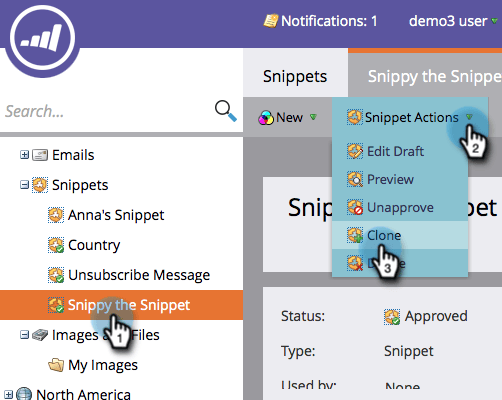Open the Snippet Actions dropdown arrow
The width and height of the screenshot is (502, 400).
(x=469, y=117)
